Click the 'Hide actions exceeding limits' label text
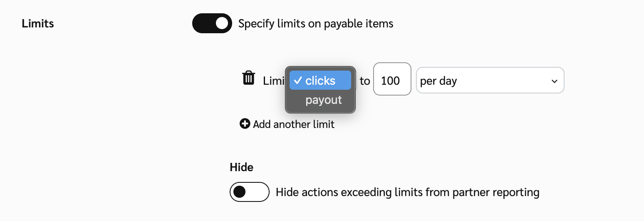This screenshot has width=644, height=221. click(407, 192)
